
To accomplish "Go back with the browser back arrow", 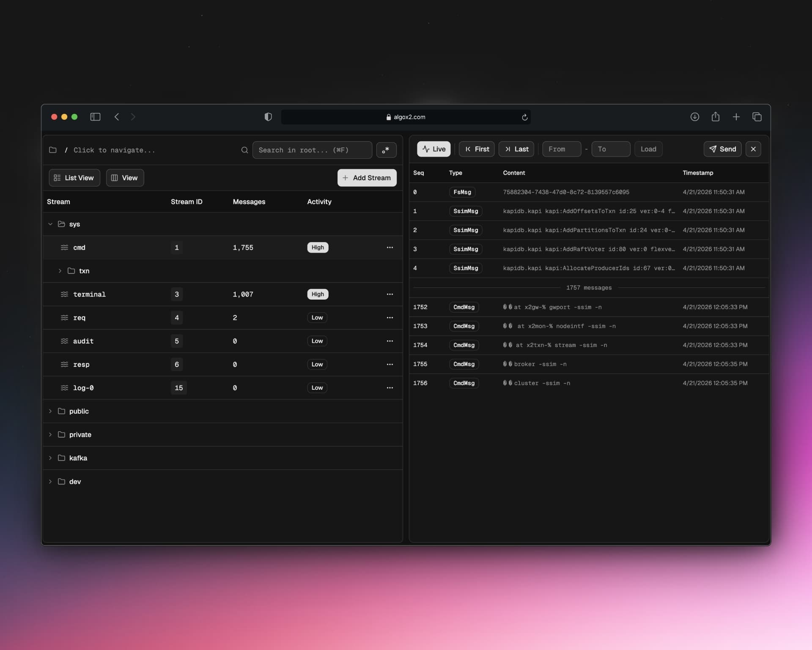I will (117, 117).
